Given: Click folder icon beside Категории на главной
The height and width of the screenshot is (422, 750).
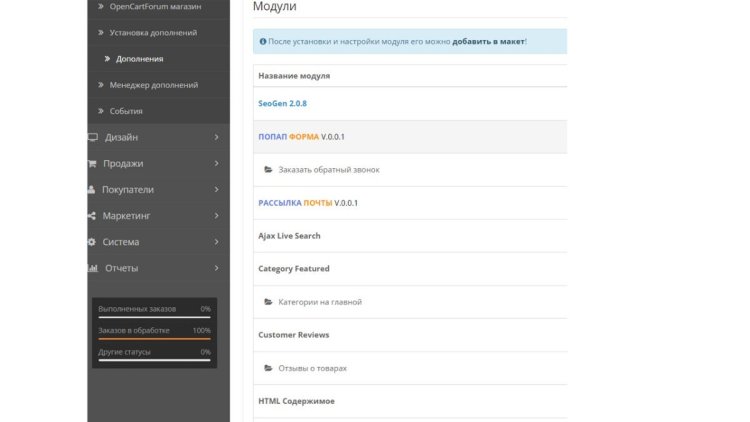Looking at the screenshot, I should click(268, 302).
